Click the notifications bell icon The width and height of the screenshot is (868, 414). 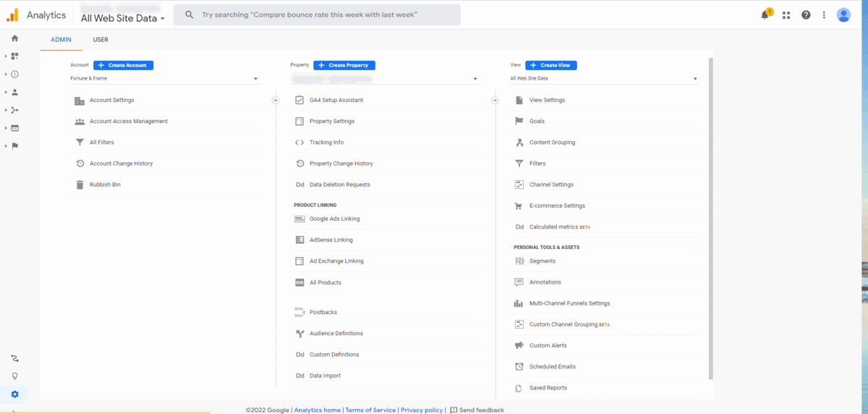tap(765, 15)
